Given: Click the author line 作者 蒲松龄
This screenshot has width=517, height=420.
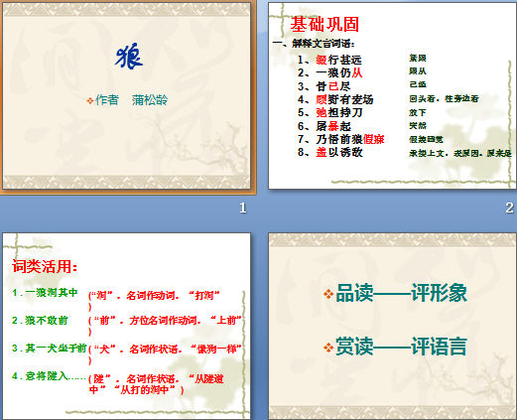Looking at the screenshot, I should [x=131, y=100].
